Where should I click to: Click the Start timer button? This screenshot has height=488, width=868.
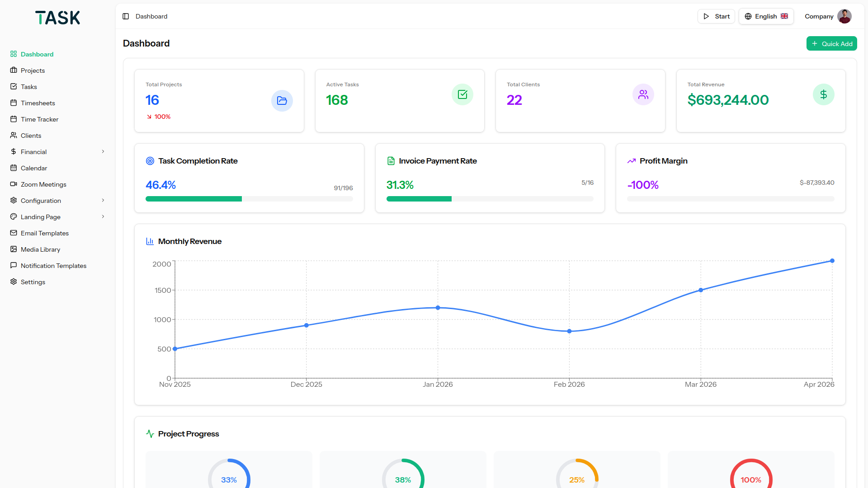coord(716,16)
